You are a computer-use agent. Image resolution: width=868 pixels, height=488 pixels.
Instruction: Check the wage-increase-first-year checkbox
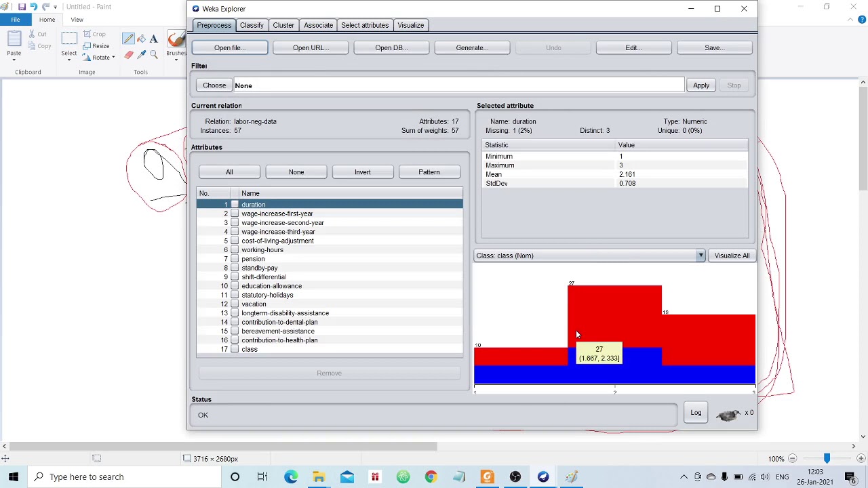[235, 213]
